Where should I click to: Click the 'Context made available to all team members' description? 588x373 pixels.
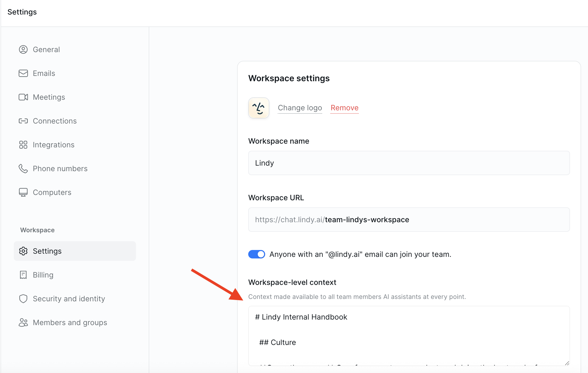pos(357,297)
